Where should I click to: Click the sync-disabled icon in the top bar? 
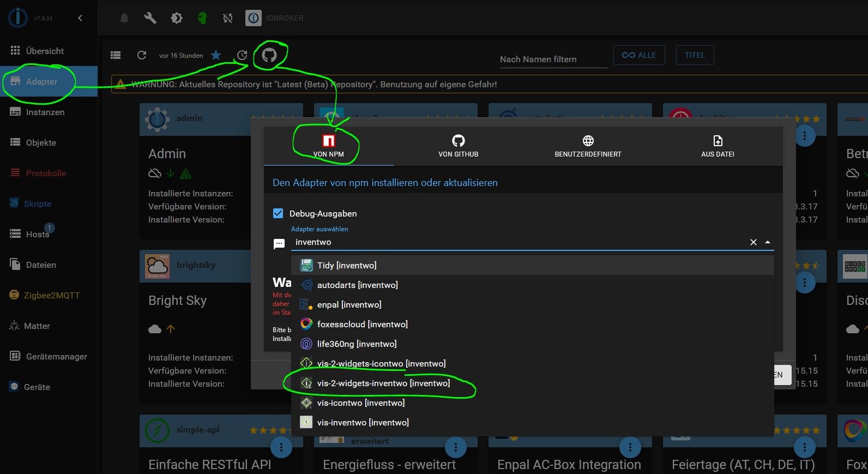[228, 18]
